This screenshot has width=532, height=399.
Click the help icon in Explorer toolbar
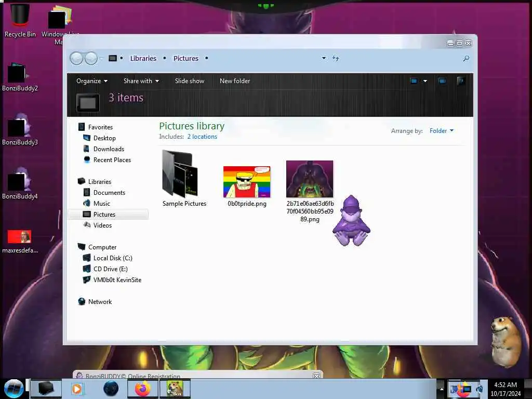pyautogui.click(x=461, y=81)
